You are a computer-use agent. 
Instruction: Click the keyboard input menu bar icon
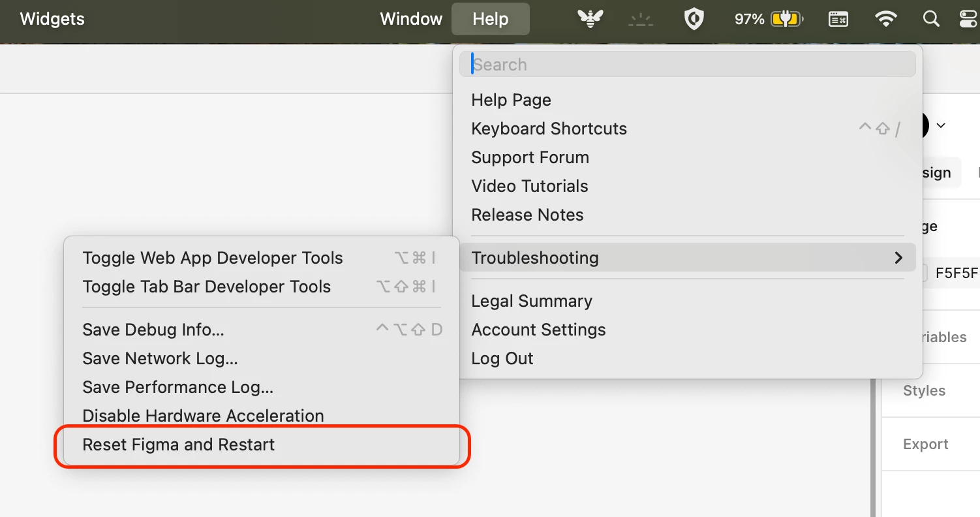pyautogui.click(x=838, y=19)
